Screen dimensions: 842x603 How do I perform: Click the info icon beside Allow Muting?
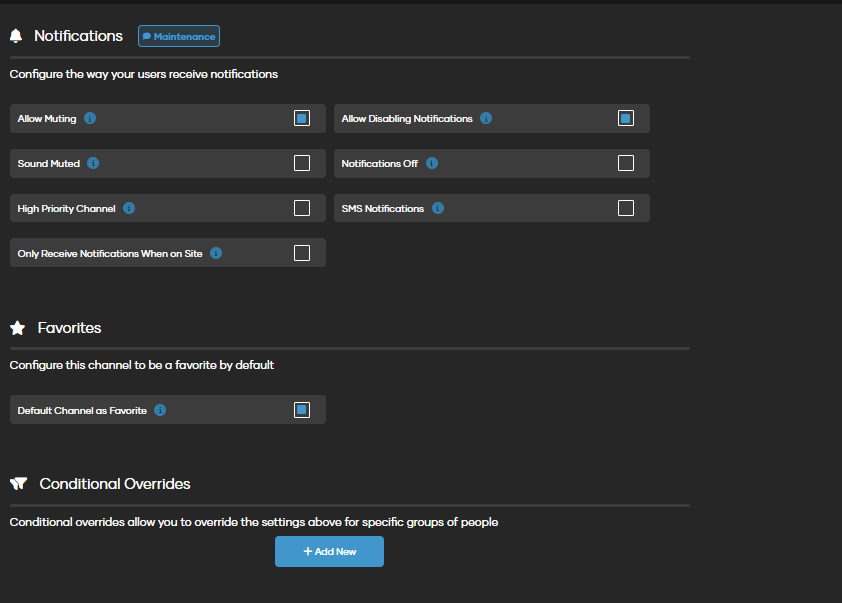pos(90,118)
